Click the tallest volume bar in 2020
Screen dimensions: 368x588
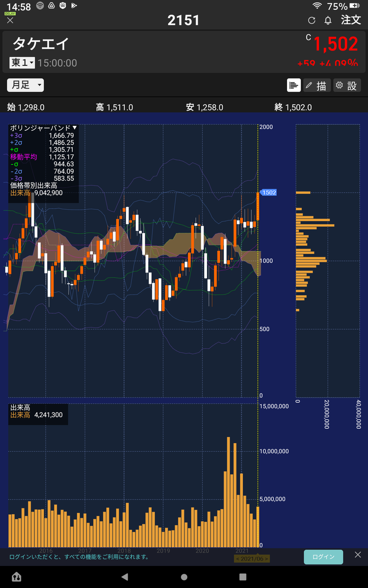(228, 492)
